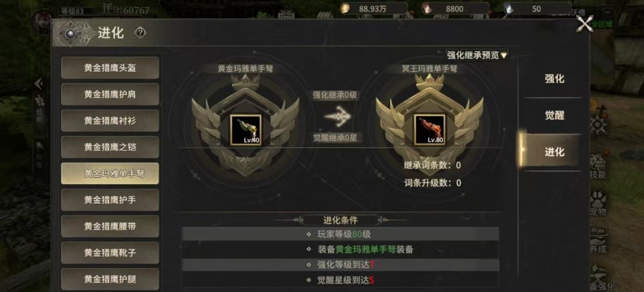Select 黄金猎鹰之铠 equipment entry
The image size is (644, 292).
(x=110, y=147)
